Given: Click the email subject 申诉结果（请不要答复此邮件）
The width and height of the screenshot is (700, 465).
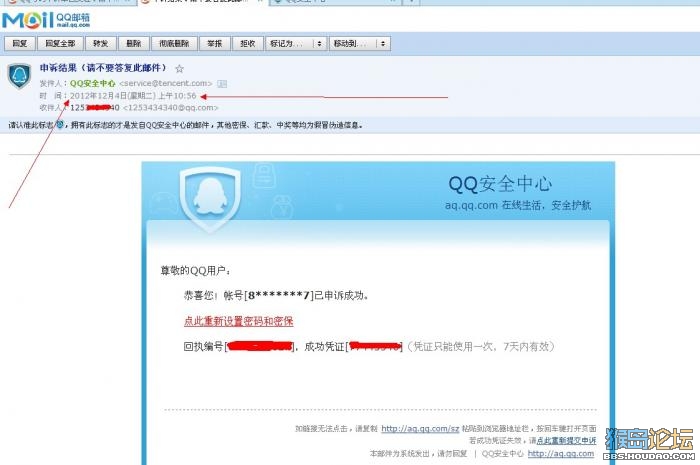Looking at the screenshot, I should [x=103, y=68].
